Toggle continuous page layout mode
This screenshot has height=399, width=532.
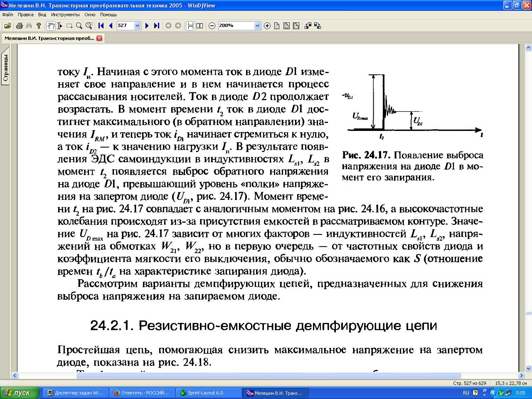(190, 26)
